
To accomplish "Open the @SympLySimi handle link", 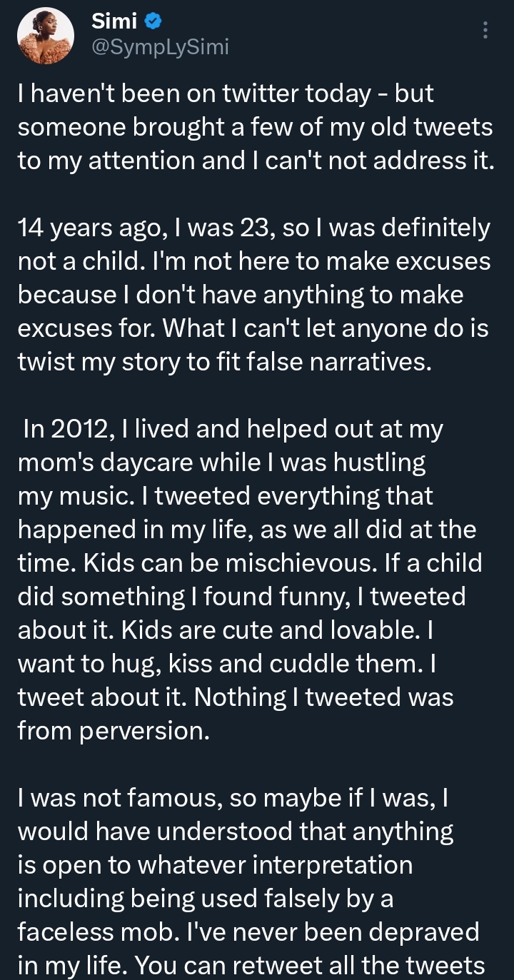I will pyautogui.click(x=160, y=47).
